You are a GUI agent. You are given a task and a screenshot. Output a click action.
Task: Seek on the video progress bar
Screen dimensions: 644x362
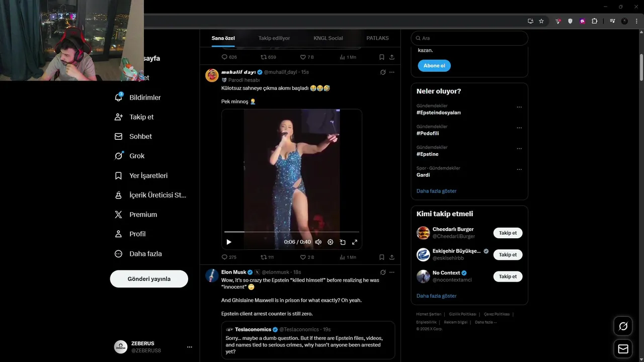(292, 232)
